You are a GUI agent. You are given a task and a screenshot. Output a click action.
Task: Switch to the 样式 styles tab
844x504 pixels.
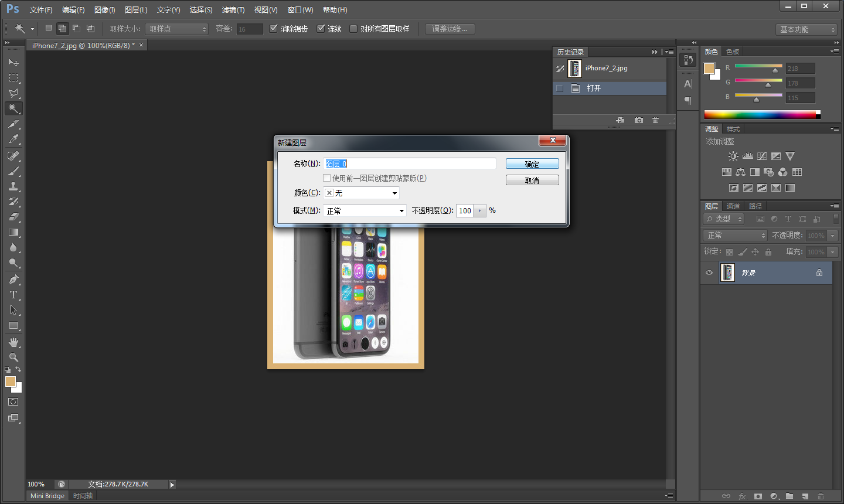pos(733,129)
